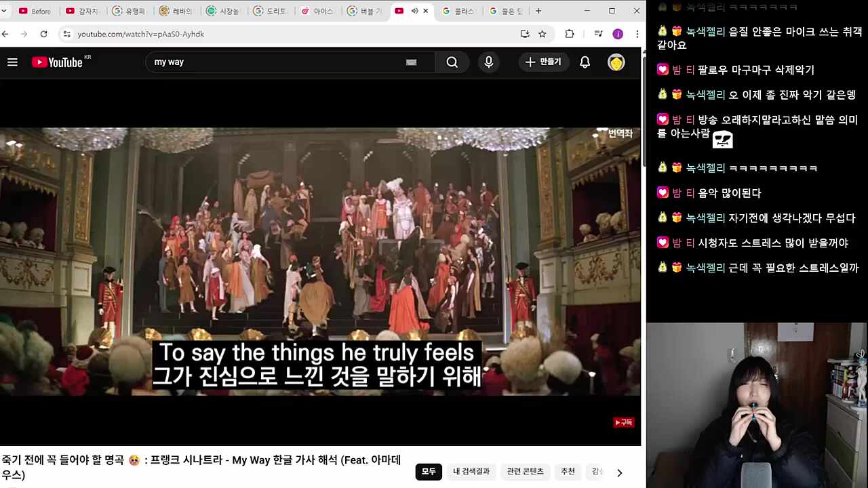868x488 pixels.
Task: Switch to the '버블 기' Google tab
Action: pos(363,11)
